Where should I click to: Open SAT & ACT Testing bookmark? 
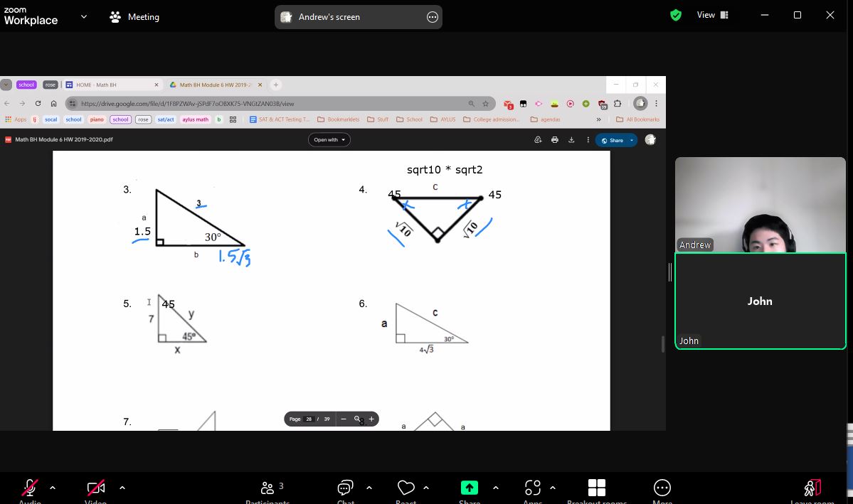(x=279, y=119)
